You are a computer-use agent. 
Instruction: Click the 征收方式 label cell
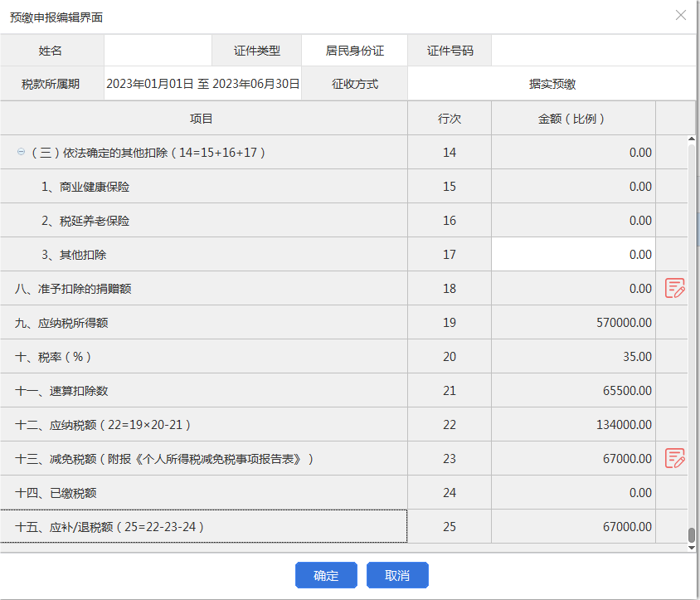pos(354,84)
